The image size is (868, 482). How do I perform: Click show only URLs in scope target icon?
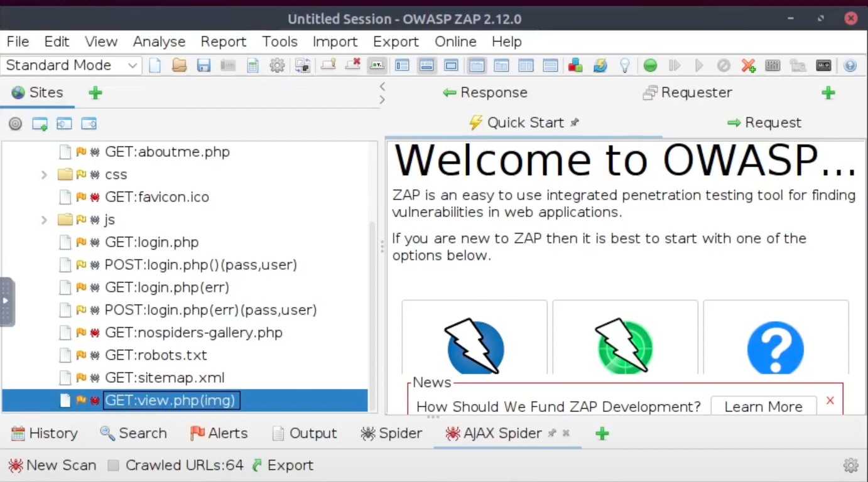[15, 124]
